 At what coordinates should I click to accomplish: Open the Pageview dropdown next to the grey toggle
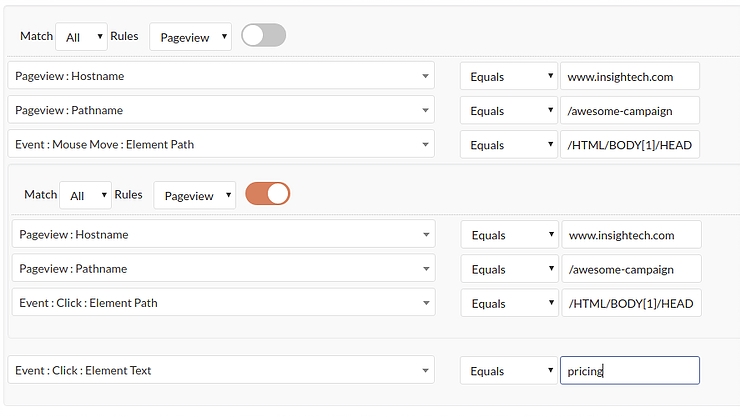(x=191, y=37)
